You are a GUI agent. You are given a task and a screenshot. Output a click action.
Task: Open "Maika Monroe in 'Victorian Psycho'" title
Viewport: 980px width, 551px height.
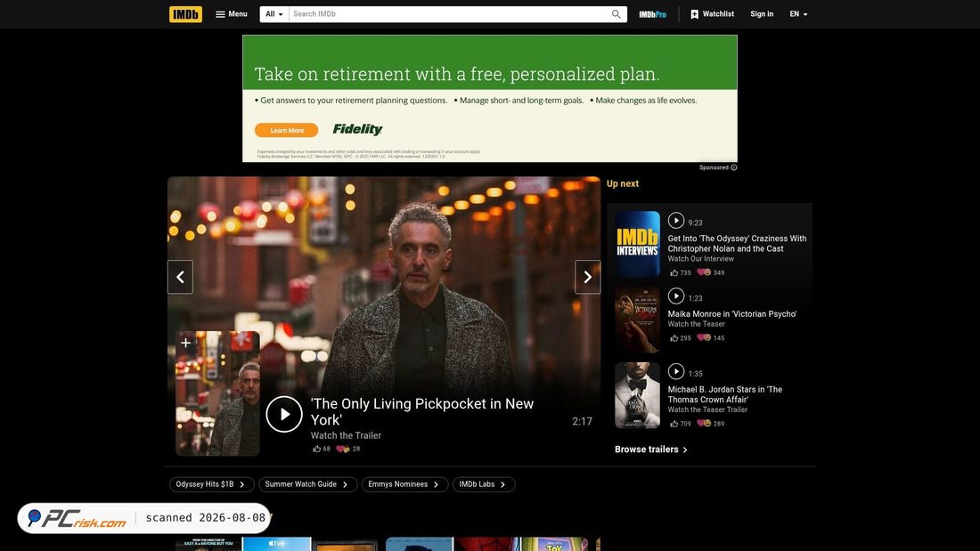pyautogui.click(x=731, y=314)
